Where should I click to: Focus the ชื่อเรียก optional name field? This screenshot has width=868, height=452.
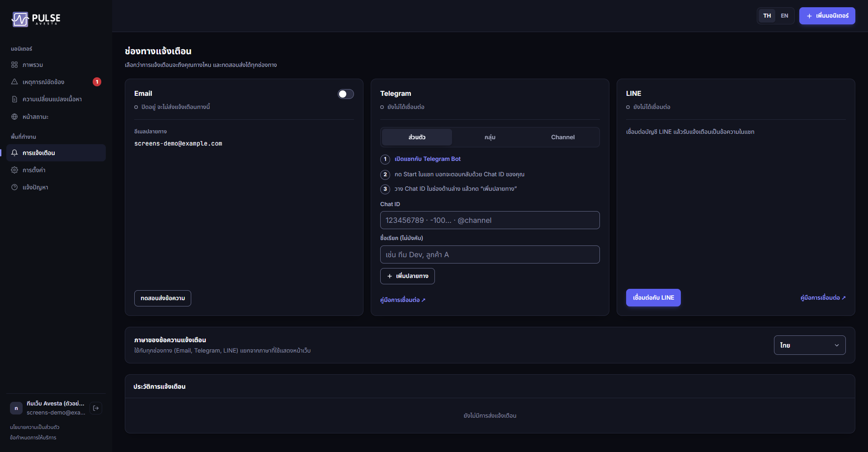(x=490, y=254)
